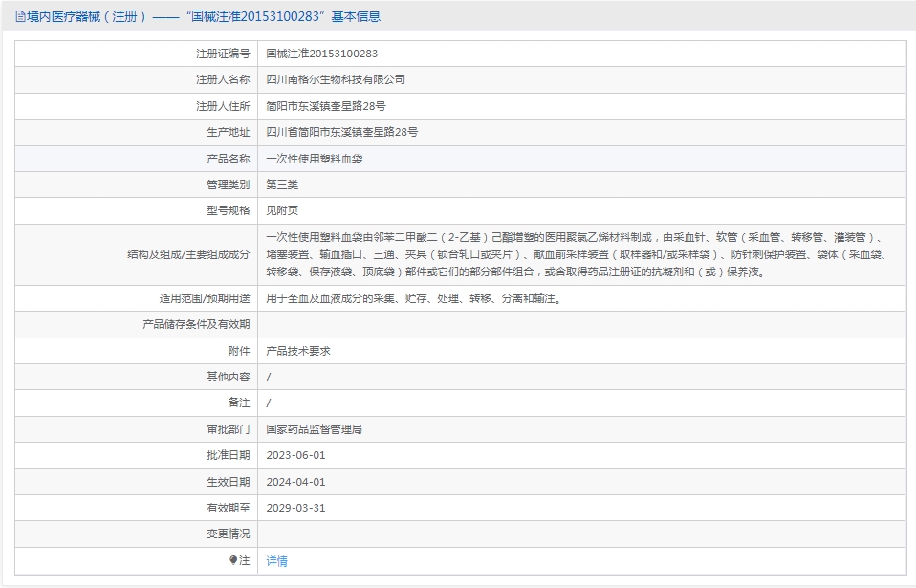The height and width of the screenshot is (588, 916).
Task: Click the model specification value 见附页
Action: (282, 210)
